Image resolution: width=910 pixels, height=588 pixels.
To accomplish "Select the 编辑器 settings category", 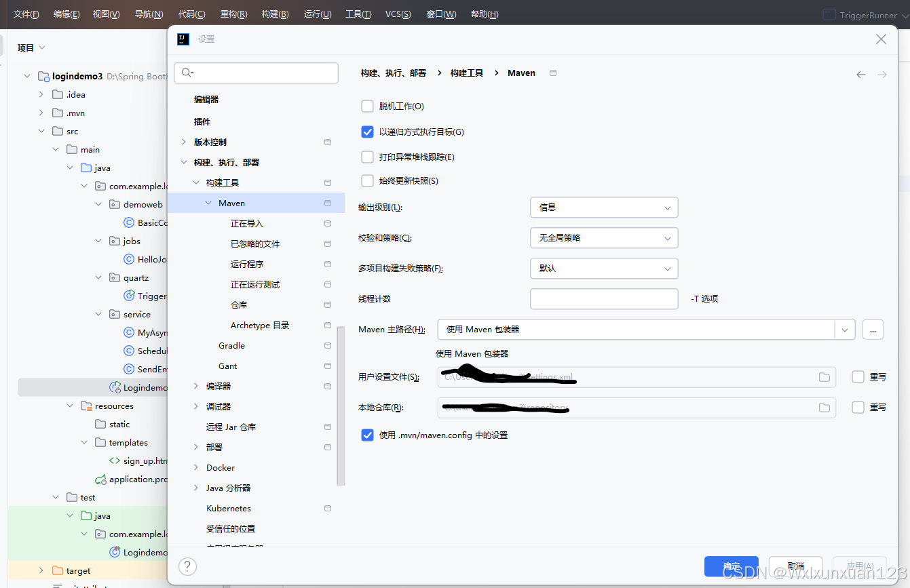I will (206, 100).
